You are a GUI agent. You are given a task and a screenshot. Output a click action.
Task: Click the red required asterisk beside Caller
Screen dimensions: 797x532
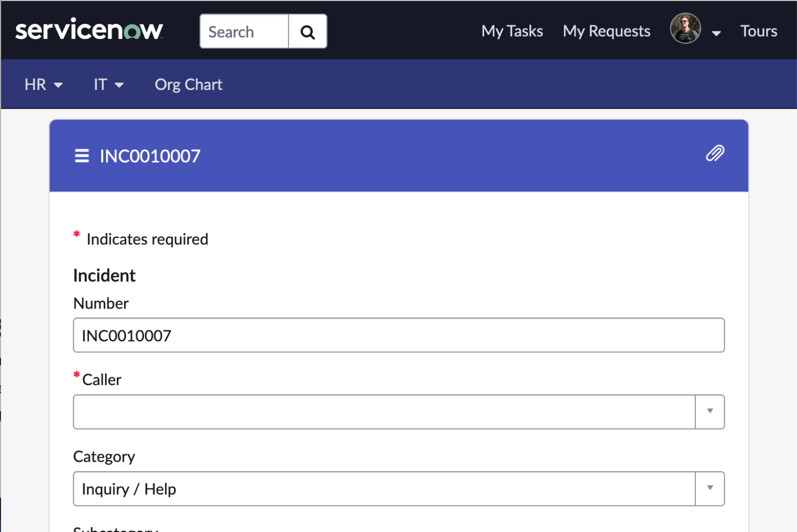76,374
